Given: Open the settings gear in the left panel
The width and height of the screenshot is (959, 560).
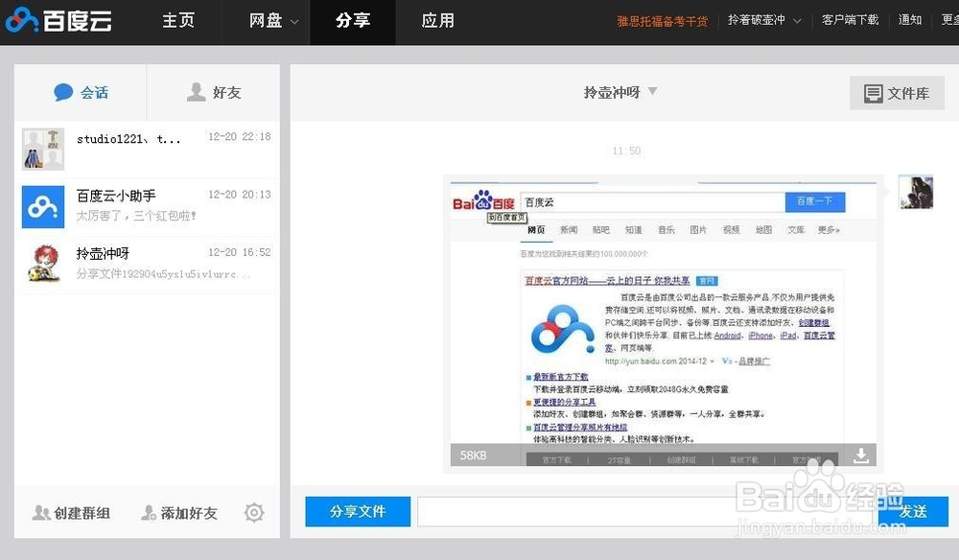Looking at the screenshot, I should point(253,513).
